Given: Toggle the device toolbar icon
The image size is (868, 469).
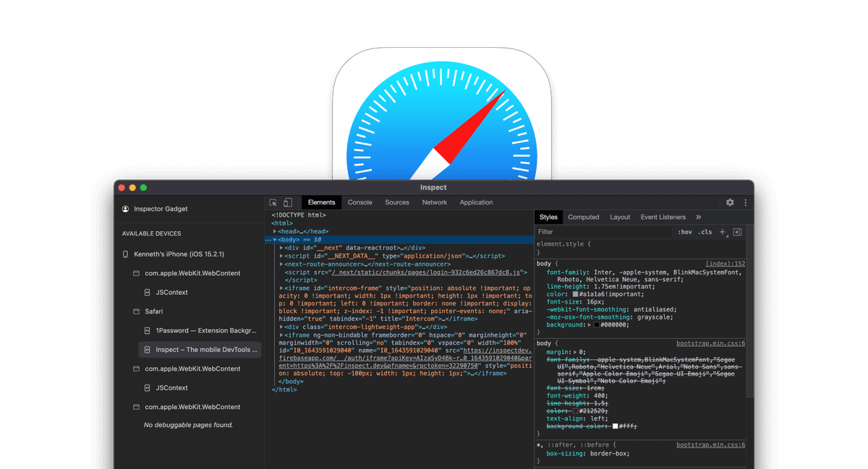Looking at the screenshot, I should click(x=286, y=202).
